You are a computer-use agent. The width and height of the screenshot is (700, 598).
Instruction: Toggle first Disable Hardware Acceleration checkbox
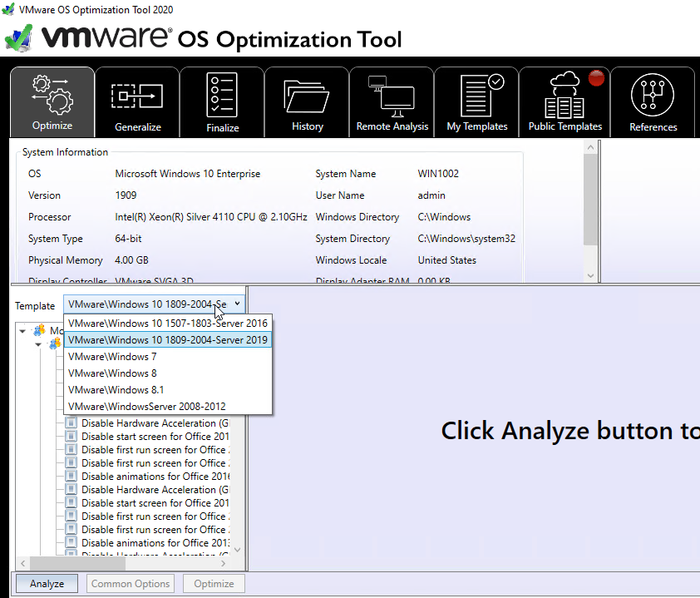pyautogui.click(x=71, y=423)
